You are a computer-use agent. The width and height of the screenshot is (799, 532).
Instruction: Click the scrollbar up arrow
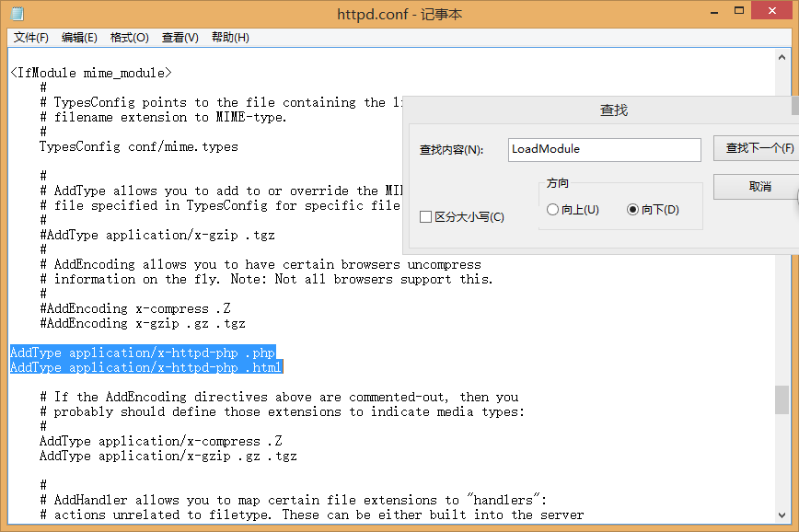coord(782,58)
